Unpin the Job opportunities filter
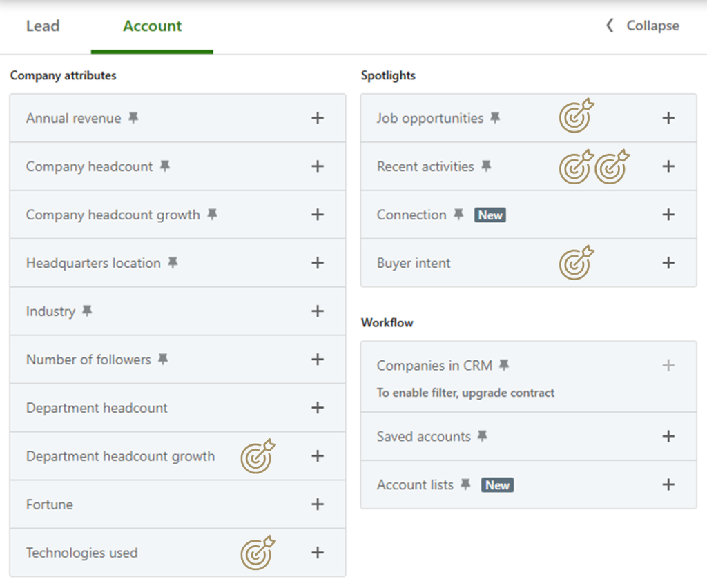 tap(495, 117)
